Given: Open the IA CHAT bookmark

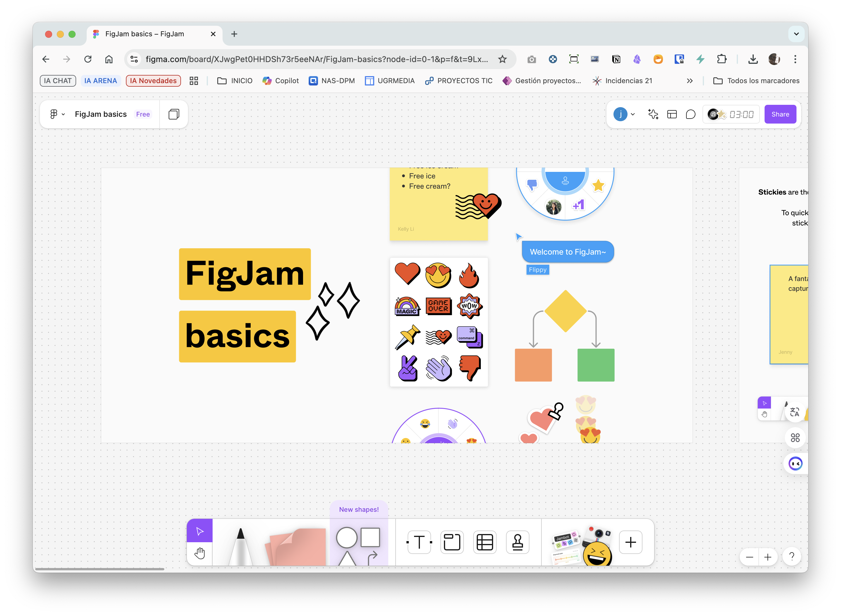Looking at the screenshot, I should click(58, 81).
